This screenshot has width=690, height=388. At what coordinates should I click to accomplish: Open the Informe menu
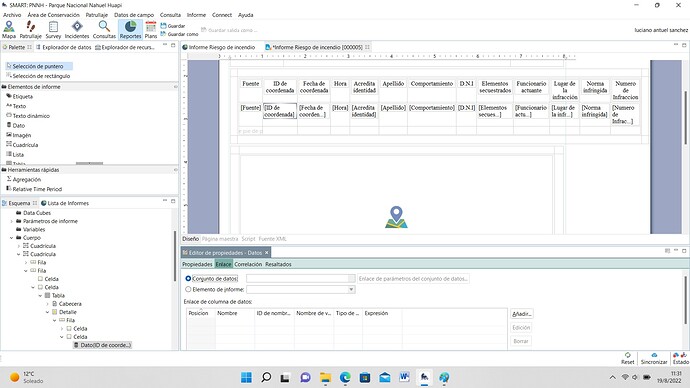(196, 15)
